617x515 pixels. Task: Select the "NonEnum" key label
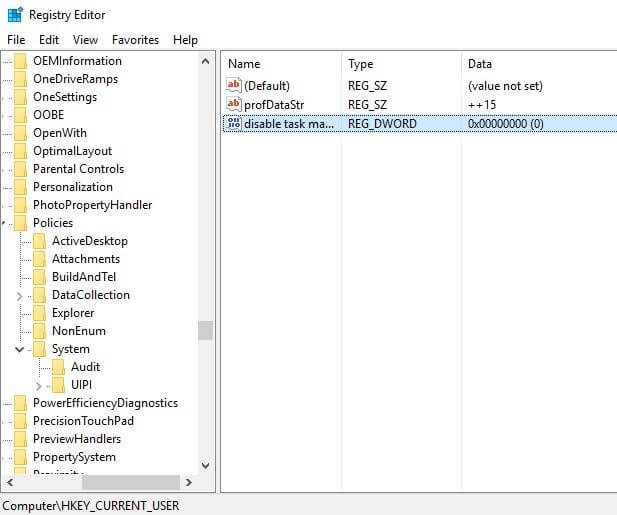(79, 331)
